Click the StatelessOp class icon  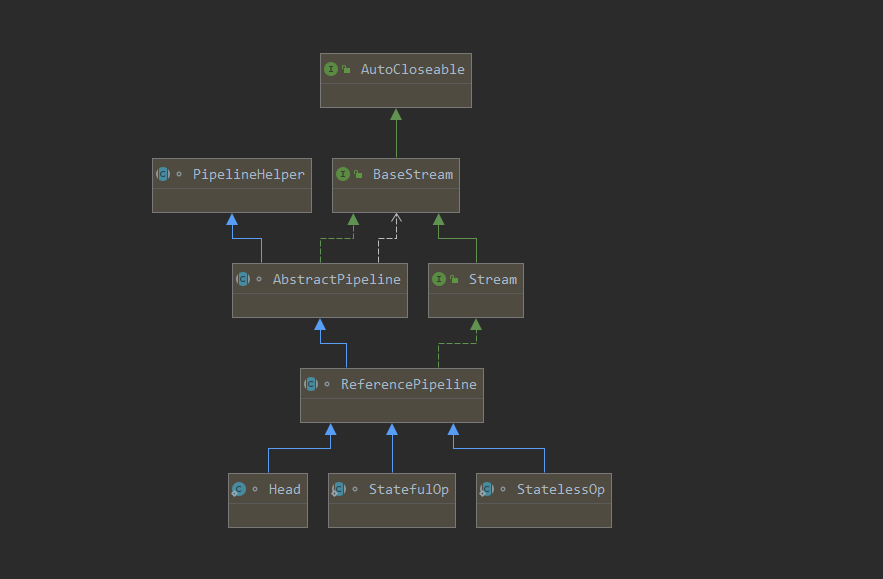tap(487, 489)
